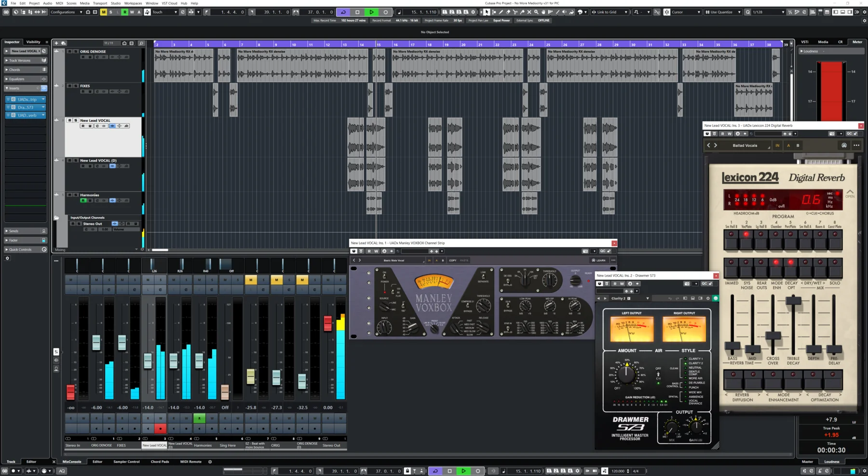Switch to the Master tab in meter panel
This screenshot has height=476, width=868.
click(807, 462)
